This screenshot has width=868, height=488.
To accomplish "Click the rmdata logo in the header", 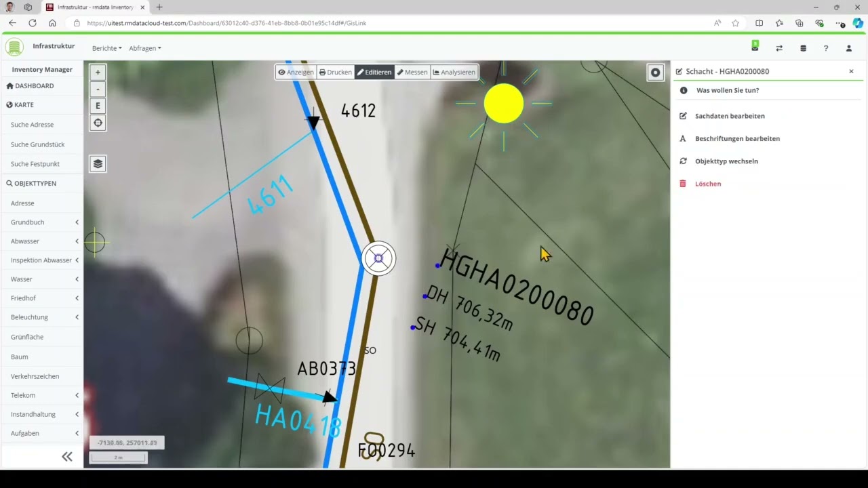I will (x=14, y=47).
